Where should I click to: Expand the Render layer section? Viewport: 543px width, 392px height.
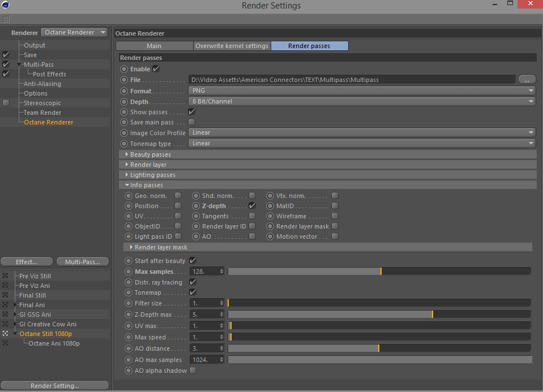127,165
